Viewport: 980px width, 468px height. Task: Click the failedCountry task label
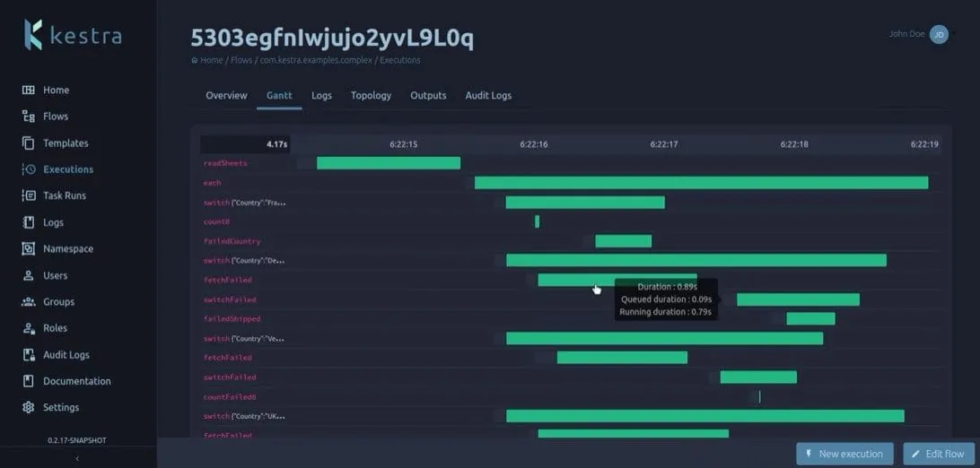coord(232,241)
